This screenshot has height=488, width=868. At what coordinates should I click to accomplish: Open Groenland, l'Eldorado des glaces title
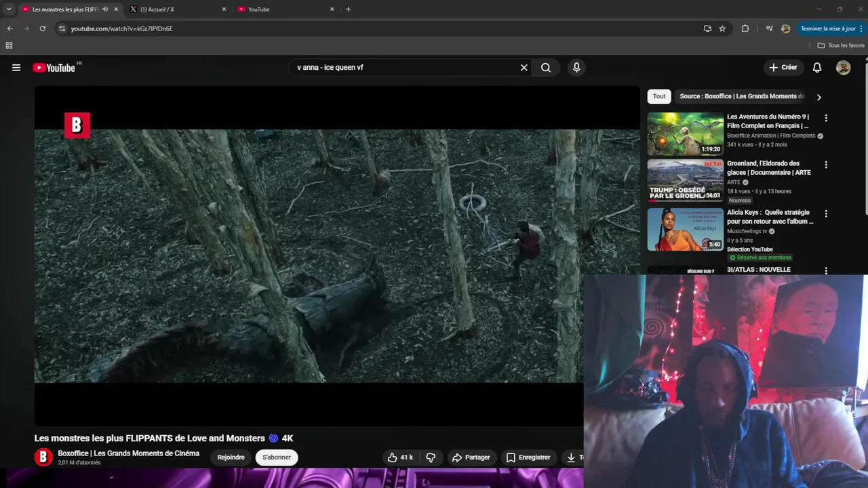(769, 168)
